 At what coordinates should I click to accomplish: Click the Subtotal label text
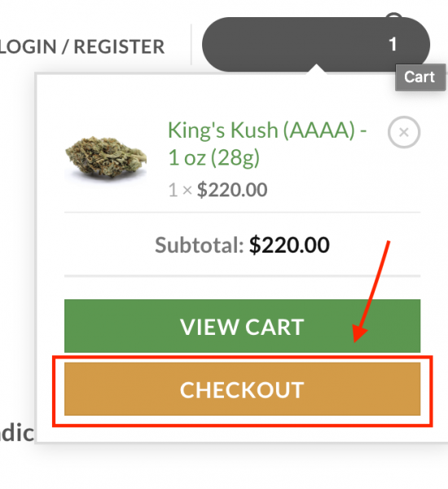pos(200,245)
